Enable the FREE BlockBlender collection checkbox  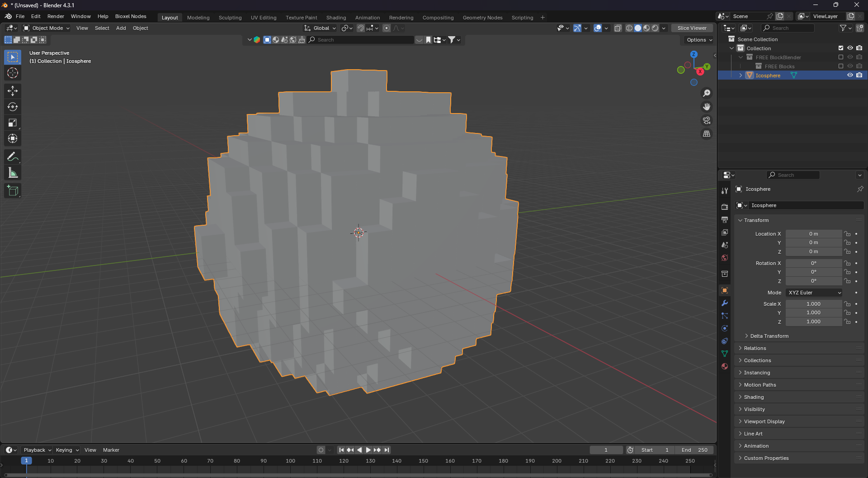tap(841, 57)
